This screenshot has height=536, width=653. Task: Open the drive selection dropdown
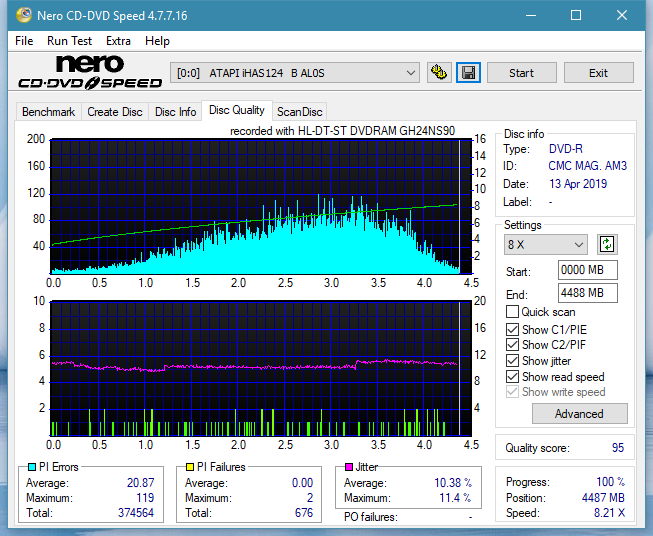click(295, 73)
